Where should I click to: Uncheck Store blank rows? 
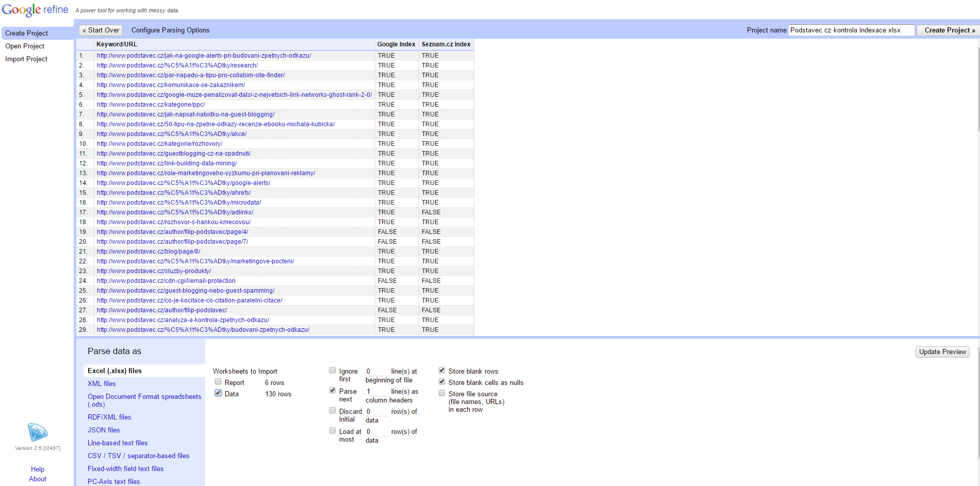tap(442, 371)
